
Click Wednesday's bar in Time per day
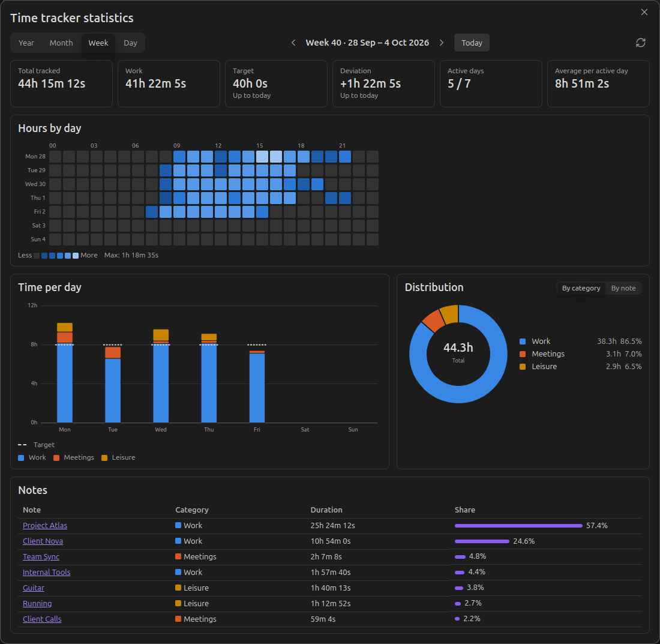(x=161, y=376)
